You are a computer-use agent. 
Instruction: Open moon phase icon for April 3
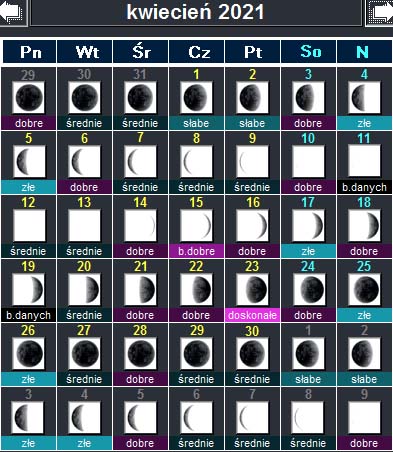pos(308,98)
